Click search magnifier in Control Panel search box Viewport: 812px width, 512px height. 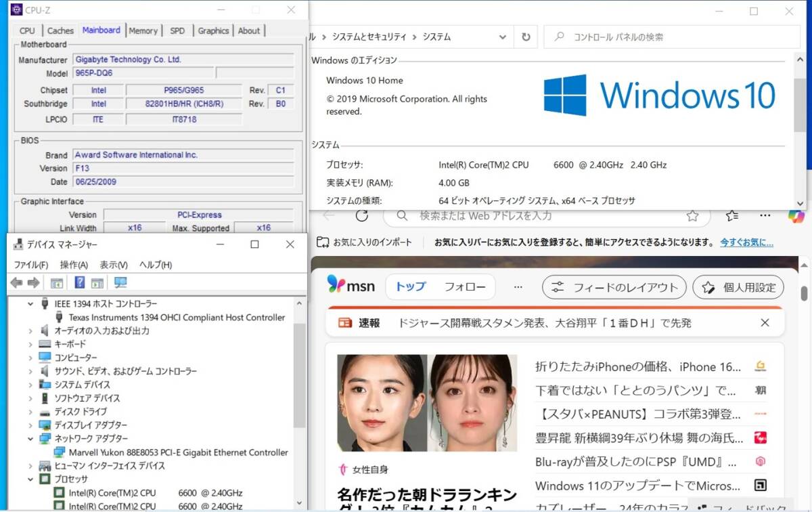tap(560, 37)
